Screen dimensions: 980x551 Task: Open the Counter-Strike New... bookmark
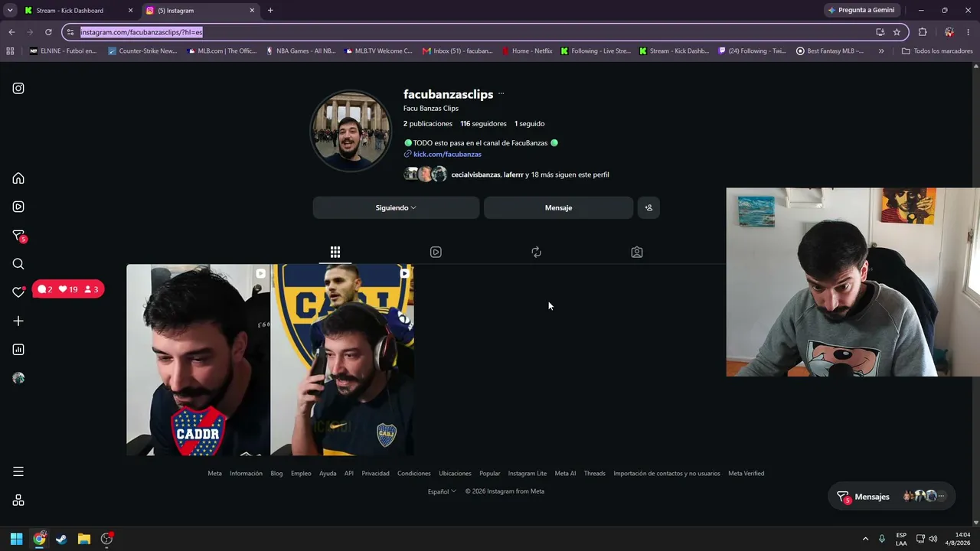[142, 51]
